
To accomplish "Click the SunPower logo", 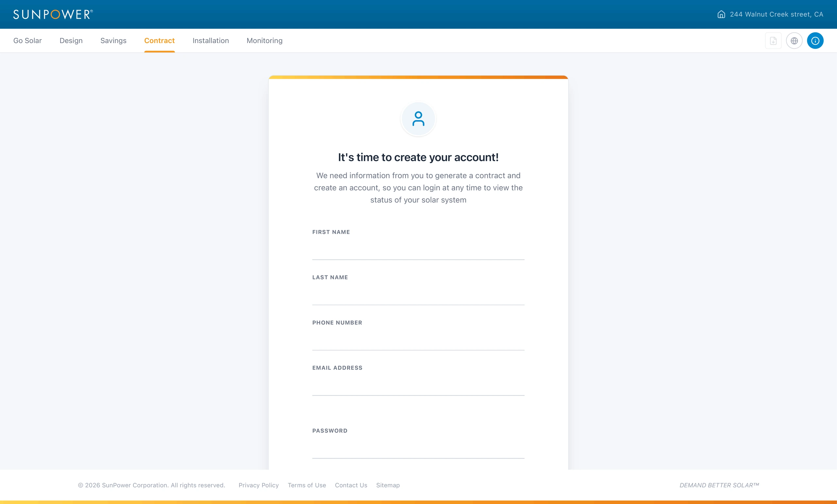I will coord(53,14).
